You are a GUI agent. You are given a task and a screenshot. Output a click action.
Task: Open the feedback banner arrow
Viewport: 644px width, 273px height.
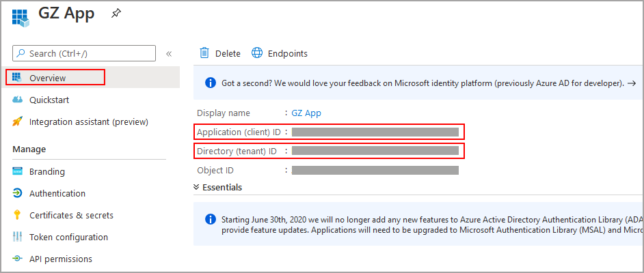(631, 83)
